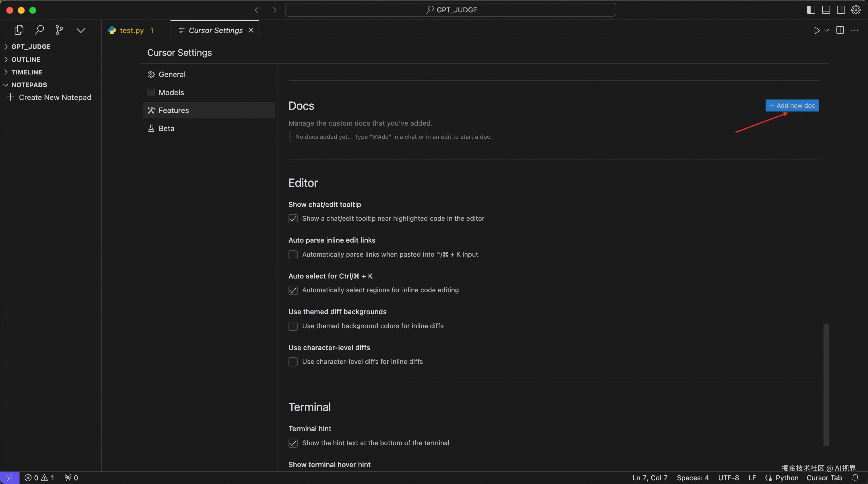Toggle the bottom panel layout icon

(x=826, y=10)
